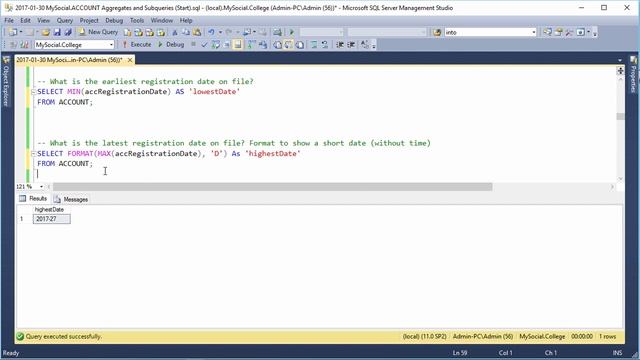Click the Cancel Executing Query stop icon
This screenshot has width=640, height=360.
[x=193, y=44]
